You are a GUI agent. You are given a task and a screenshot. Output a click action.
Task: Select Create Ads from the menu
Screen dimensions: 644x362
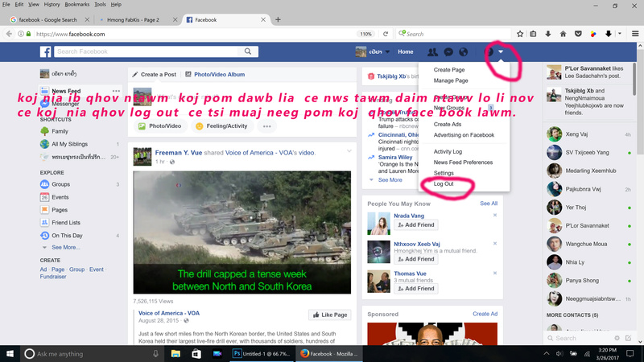click(448, 125)
